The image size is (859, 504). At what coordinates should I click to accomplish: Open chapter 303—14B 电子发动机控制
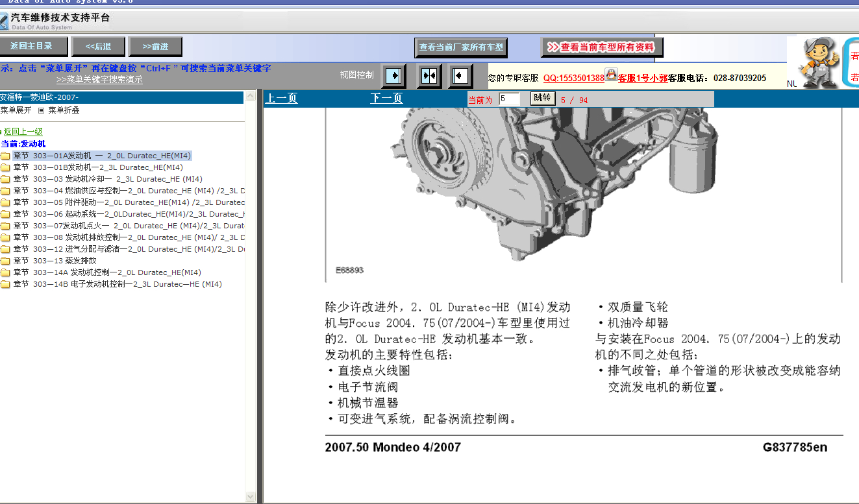[118, 284]
